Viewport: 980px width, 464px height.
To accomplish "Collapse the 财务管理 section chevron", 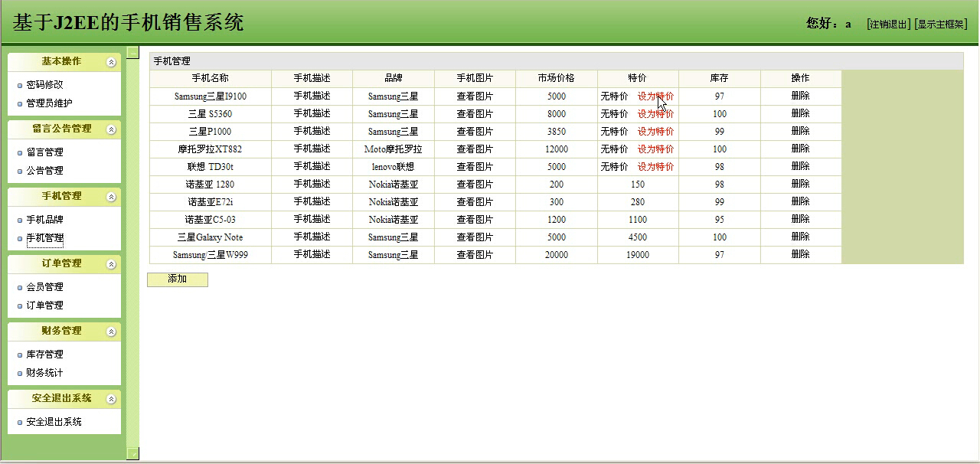I will (111, 332).
